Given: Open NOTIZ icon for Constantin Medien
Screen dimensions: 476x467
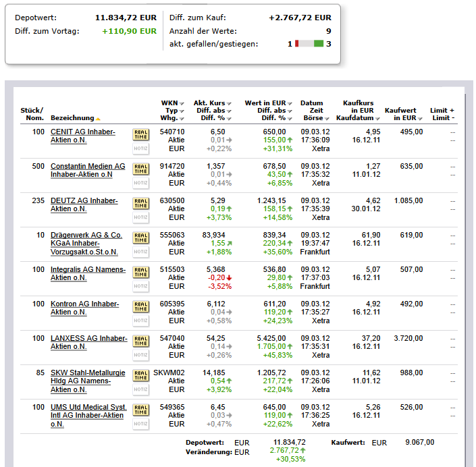Looking at the screenshot, I should click(x=141, y=183).
